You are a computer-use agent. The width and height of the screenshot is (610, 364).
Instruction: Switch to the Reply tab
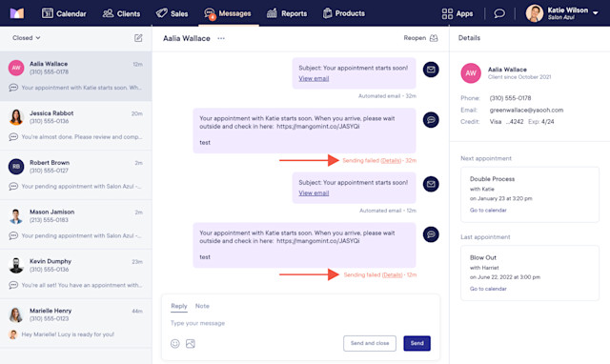[179, 306]
